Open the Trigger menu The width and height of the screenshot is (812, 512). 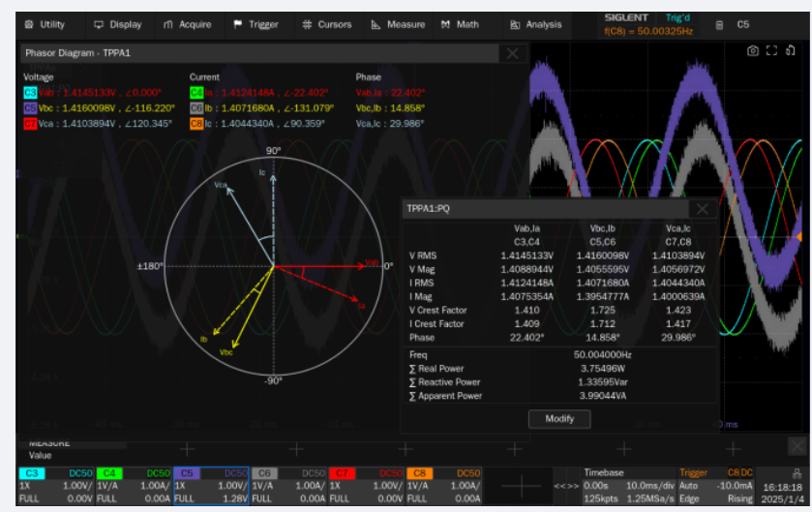(256, 24)
